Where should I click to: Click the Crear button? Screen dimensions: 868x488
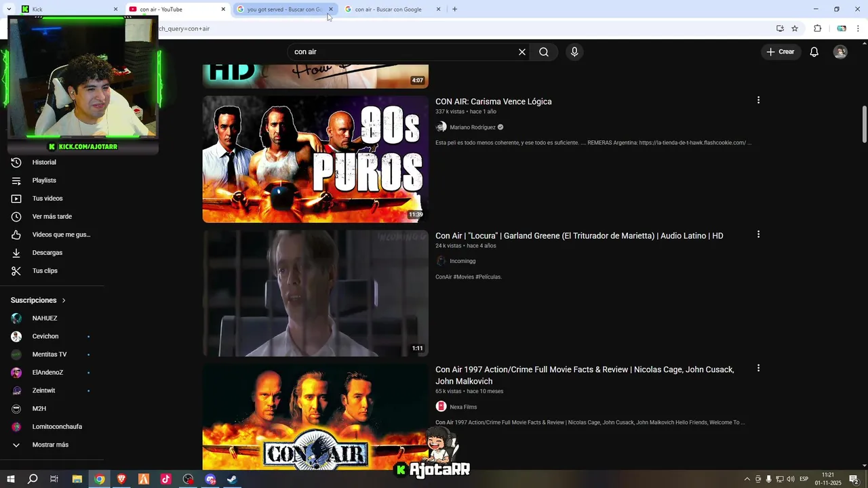781,52
